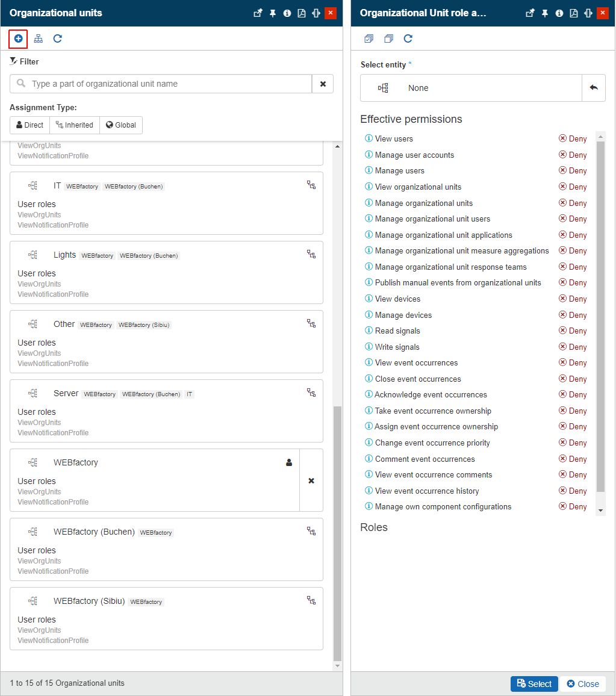Click the inherited icon on Lights unit
Screen dimensions: 616x696
(311, 255)
